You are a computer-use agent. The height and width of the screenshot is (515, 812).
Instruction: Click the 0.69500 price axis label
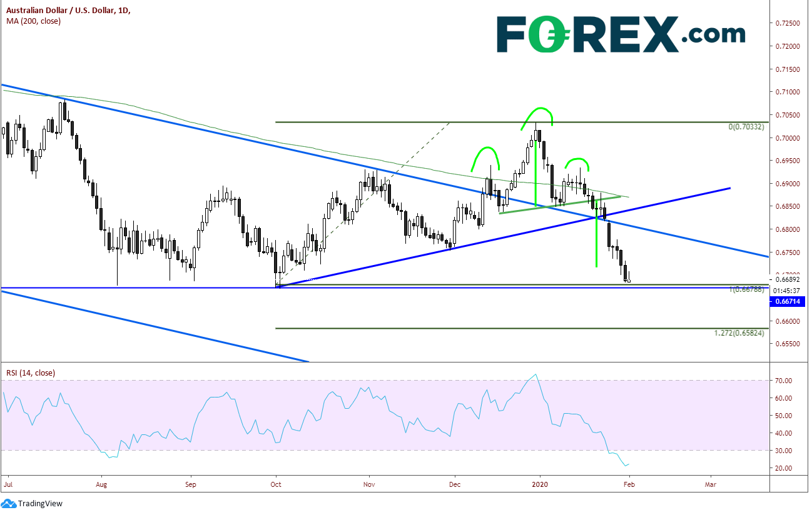pos(788,161)
